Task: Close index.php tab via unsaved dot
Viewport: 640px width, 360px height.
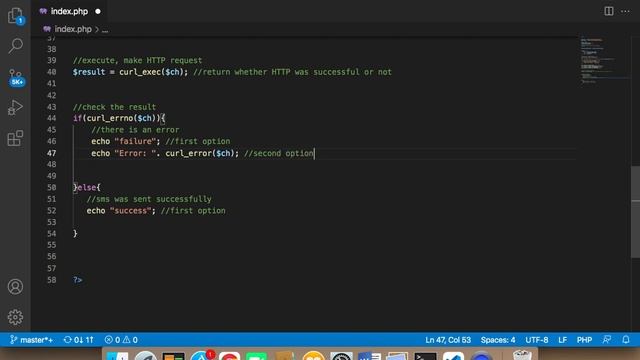Action: click(98, 11)
